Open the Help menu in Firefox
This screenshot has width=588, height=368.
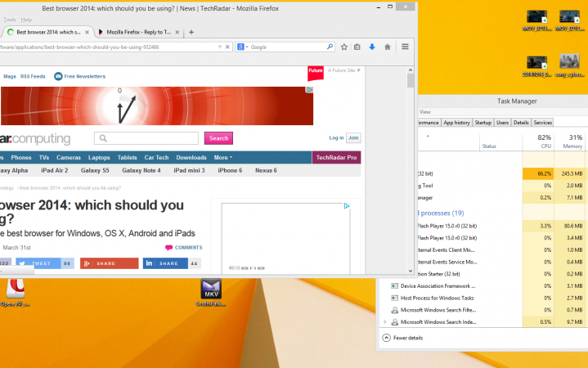[x=26, y=20]
